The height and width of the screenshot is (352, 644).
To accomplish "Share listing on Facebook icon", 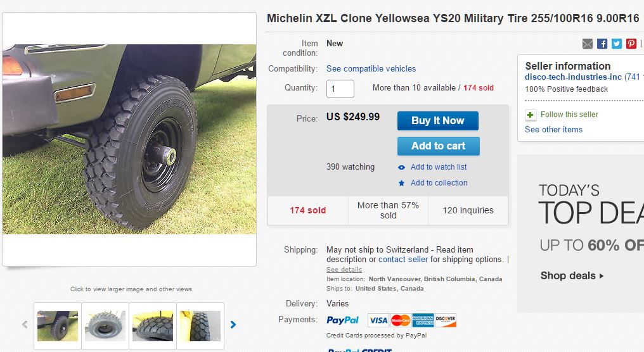I will pyautogui.click(x=602, y=44).
